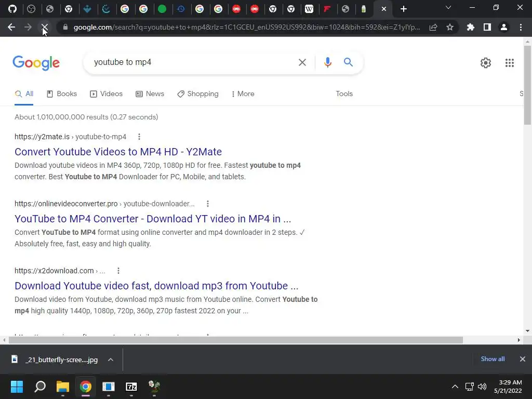532x399 pixels.
Task: Click the scroll down arrow
Action: pos(527,331)
